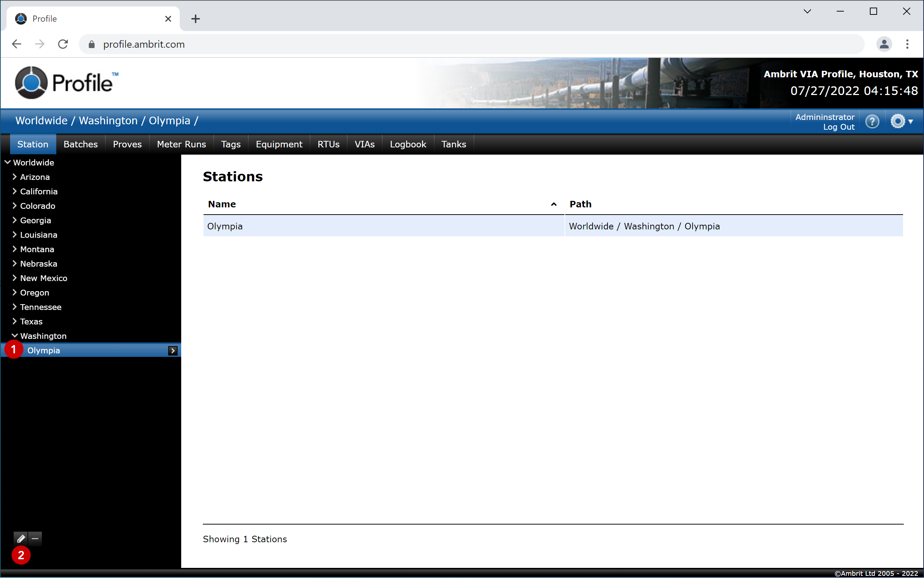The image size is (924, 578).
Task: Open the Meter Runs tab
Action: (x=181, y=144)
